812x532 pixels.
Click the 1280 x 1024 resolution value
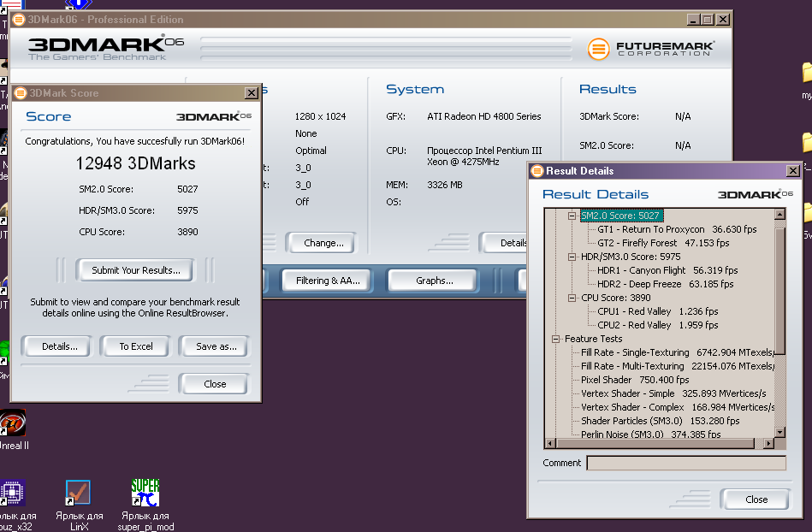point(320,116)
